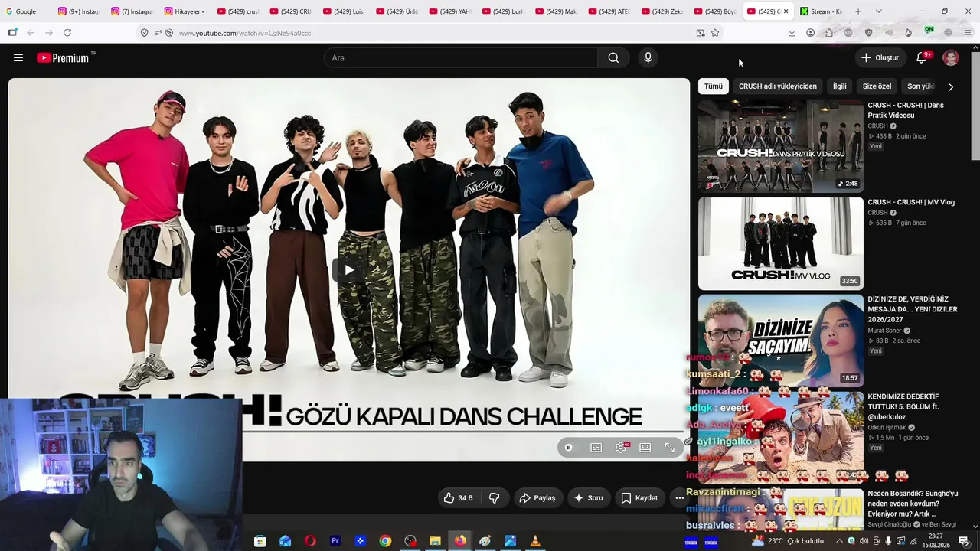The image size is (980, 551).
Task: Open more actions three-dot menu
Action: (x=679, y=498)
